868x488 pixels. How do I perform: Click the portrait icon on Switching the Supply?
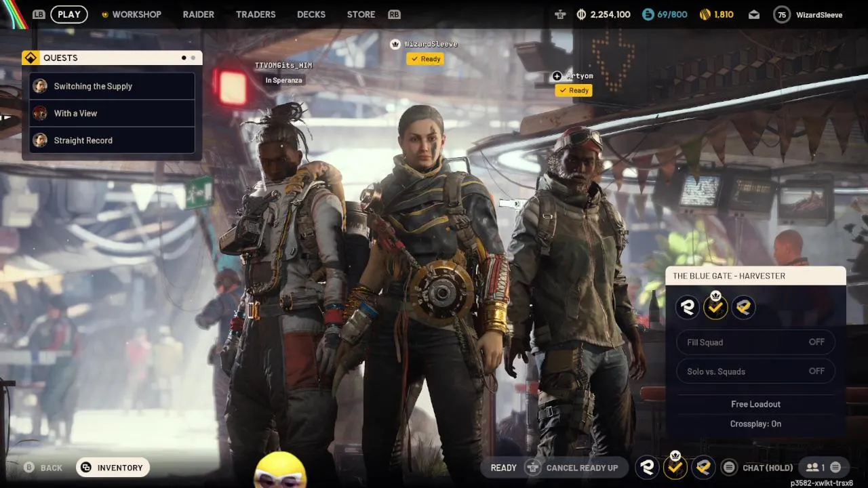coord(41,86)
